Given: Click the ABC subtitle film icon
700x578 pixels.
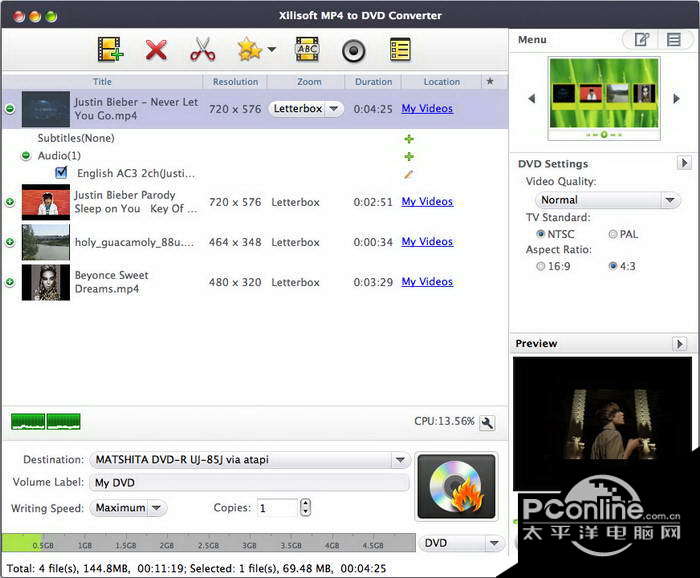Looking at the screenshot, I should click(x=307, y=50).
